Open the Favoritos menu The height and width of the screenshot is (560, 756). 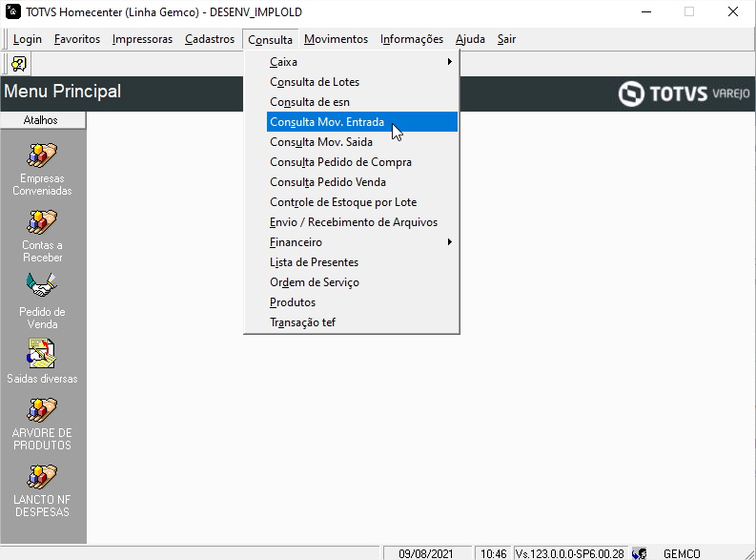77,39
